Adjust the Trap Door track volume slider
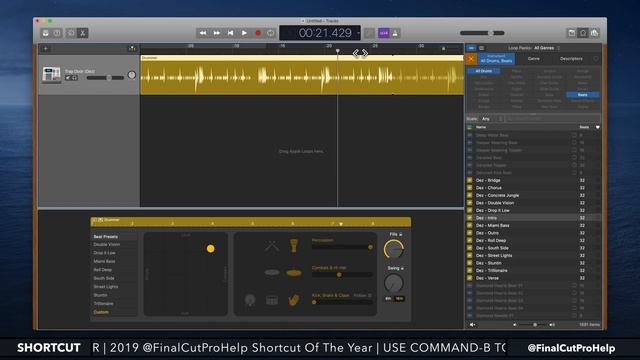This screenshot has height=360, width=640. click(105, 78)
